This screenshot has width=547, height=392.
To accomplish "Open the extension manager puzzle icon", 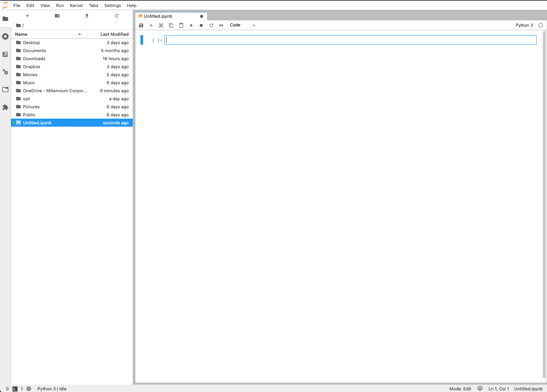I will pyautogui.click(x=5, y=107).
